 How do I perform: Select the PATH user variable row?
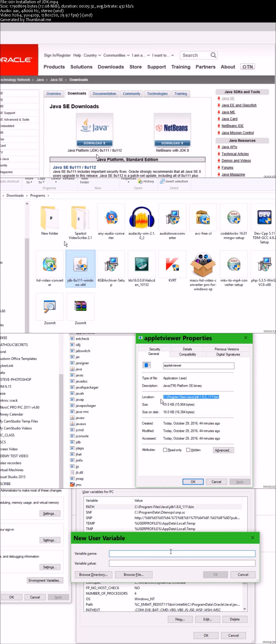point(163,507)
